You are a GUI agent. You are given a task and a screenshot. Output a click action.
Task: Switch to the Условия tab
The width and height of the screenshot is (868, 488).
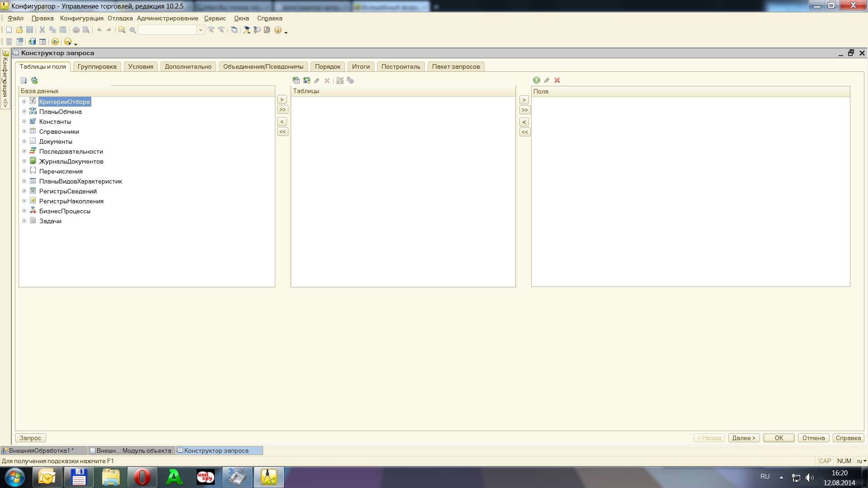click(x=141, y=66)
